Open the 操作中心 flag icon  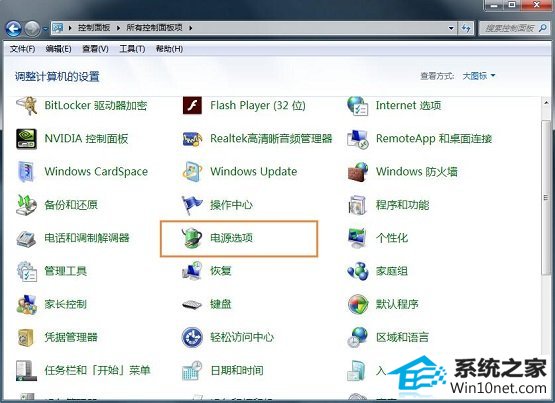192,205
